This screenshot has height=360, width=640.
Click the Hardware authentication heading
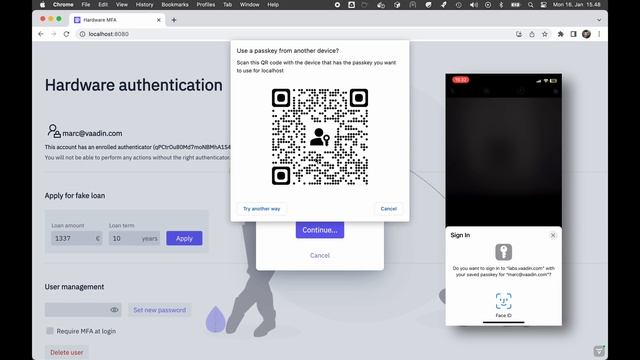point(134,85)
